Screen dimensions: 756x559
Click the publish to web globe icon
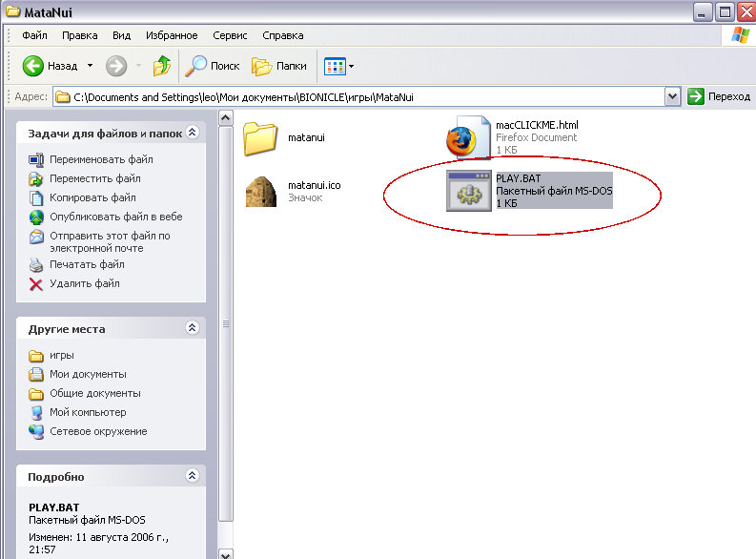coord(36,217)
